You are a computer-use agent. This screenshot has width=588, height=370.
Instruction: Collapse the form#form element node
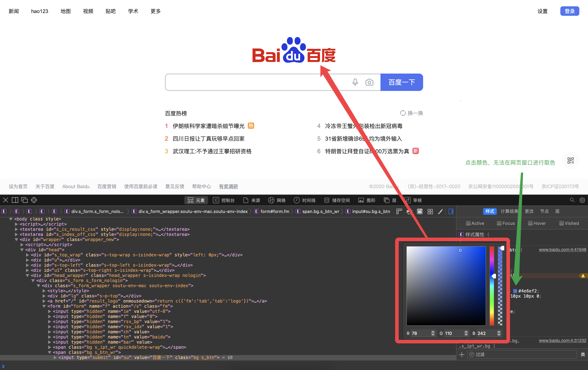tap(44, 306)
